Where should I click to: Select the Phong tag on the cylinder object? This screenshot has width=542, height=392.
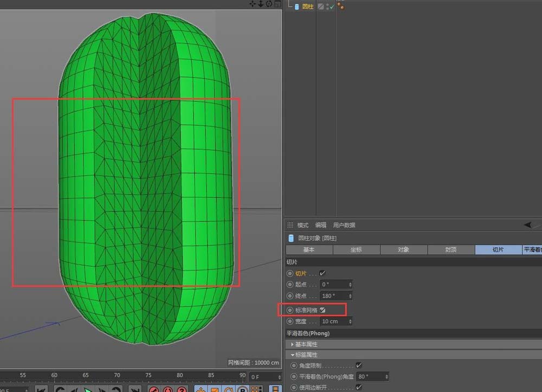pyautogui.click(x=341, y=6)
